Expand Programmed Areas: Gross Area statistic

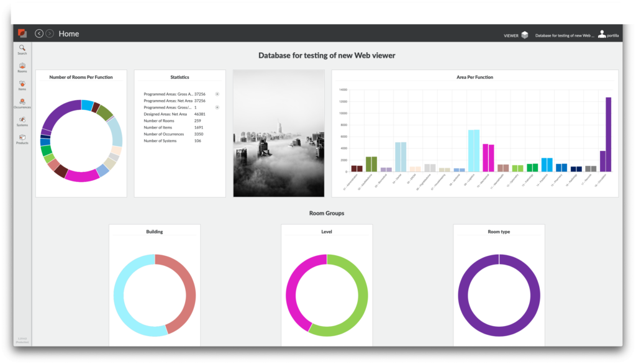(x=217, y=94)
